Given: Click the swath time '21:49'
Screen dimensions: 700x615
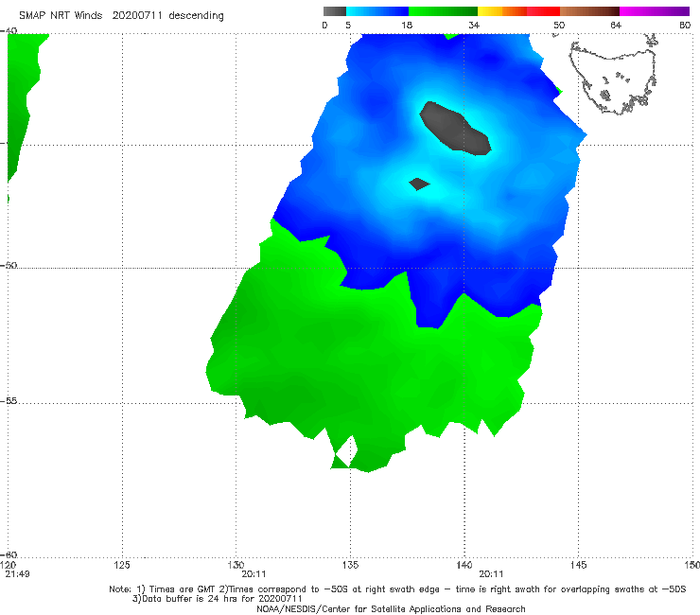Looking at the screenshot, I should 17,574.
